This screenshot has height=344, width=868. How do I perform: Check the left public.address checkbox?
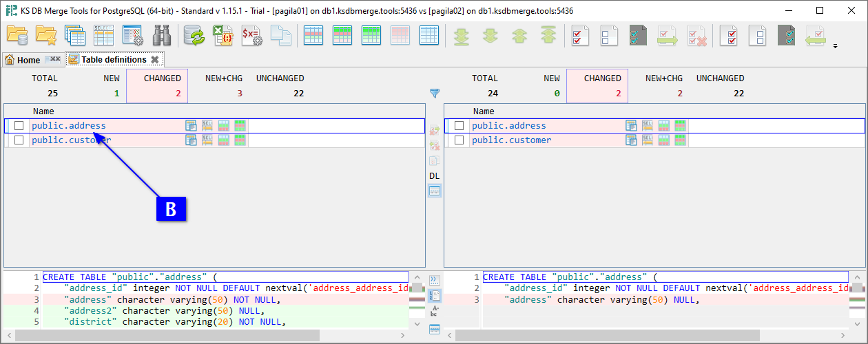pyautogui.click(x=19, y=126)
